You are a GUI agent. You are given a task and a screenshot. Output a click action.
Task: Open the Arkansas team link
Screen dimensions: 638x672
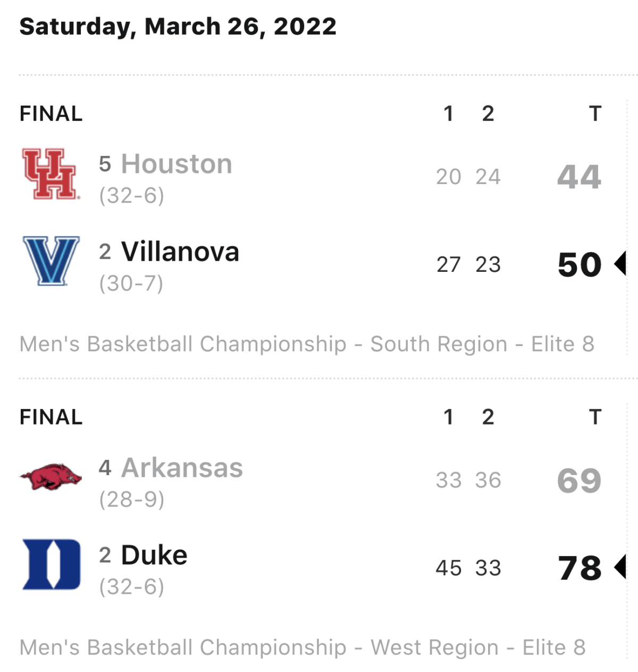coord(182,468)
